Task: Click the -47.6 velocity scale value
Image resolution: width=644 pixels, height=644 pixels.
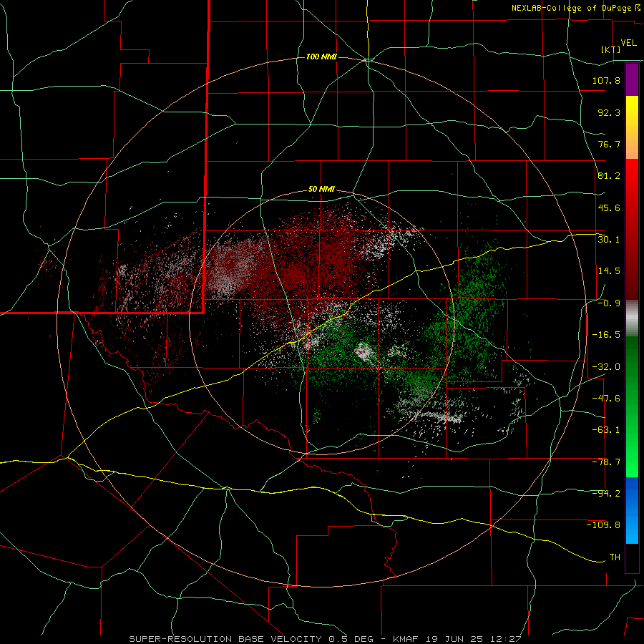Action: (x=606, y=399)
